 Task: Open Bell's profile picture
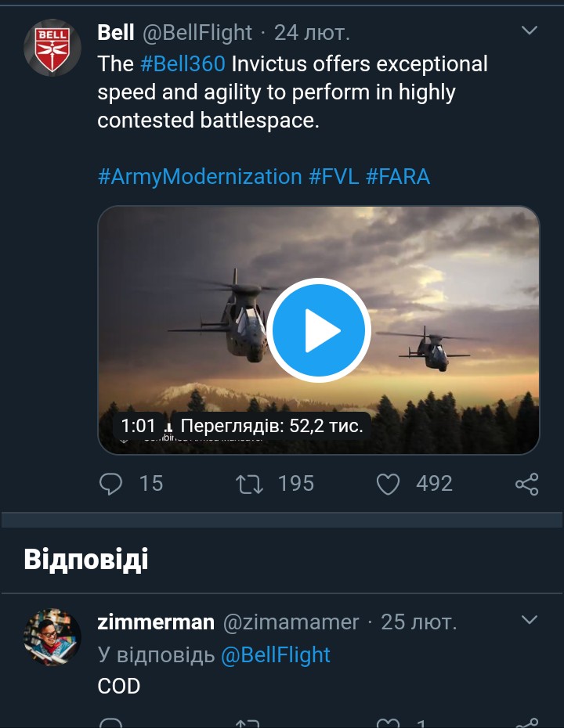point(52,47)
